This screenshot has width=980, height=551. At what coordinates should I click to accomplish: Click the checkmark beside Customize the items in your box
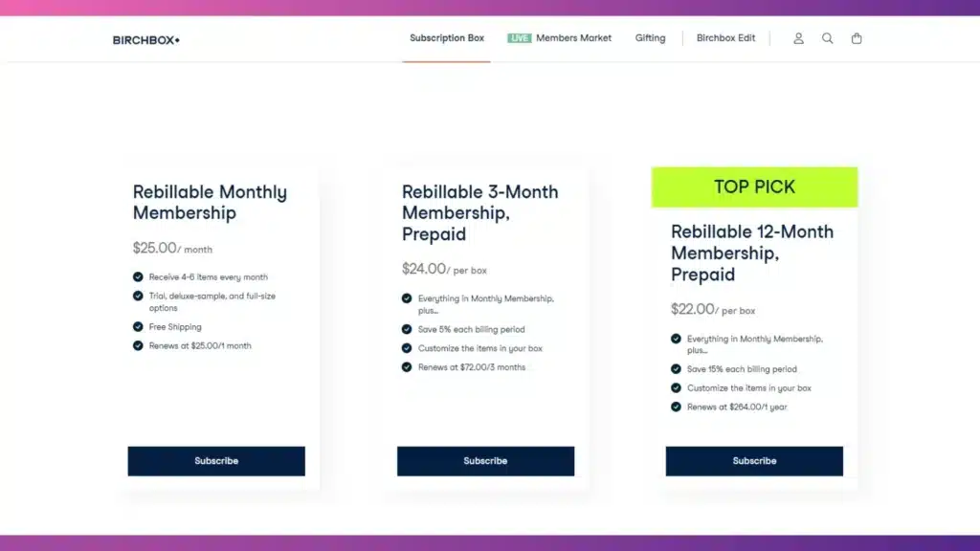pos(407,348)
